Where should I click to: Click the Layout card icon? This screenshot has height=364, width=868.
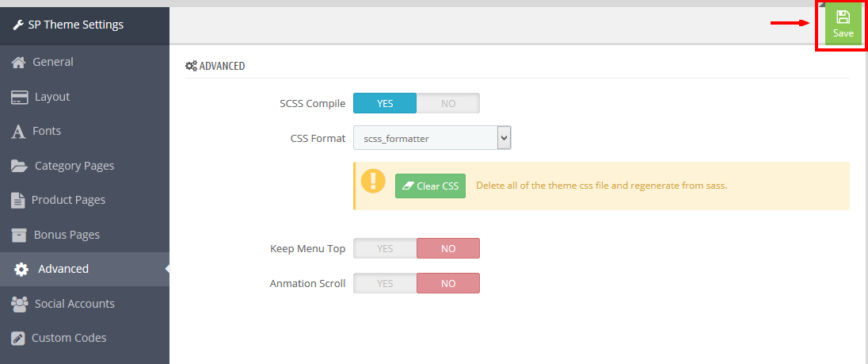[x=19, y=98]
